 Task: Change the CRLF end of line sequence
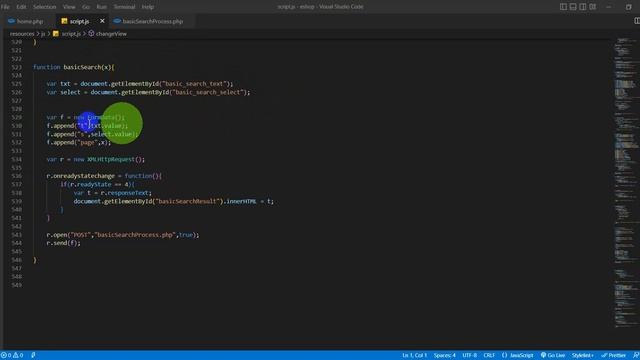click(489, 355)
